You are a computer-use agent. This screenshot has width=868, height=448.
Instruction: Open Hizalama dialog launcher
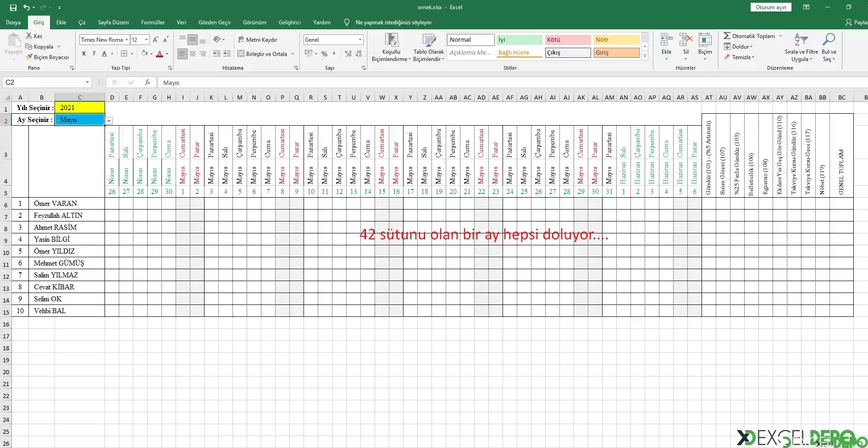click(x=296, y=68)
